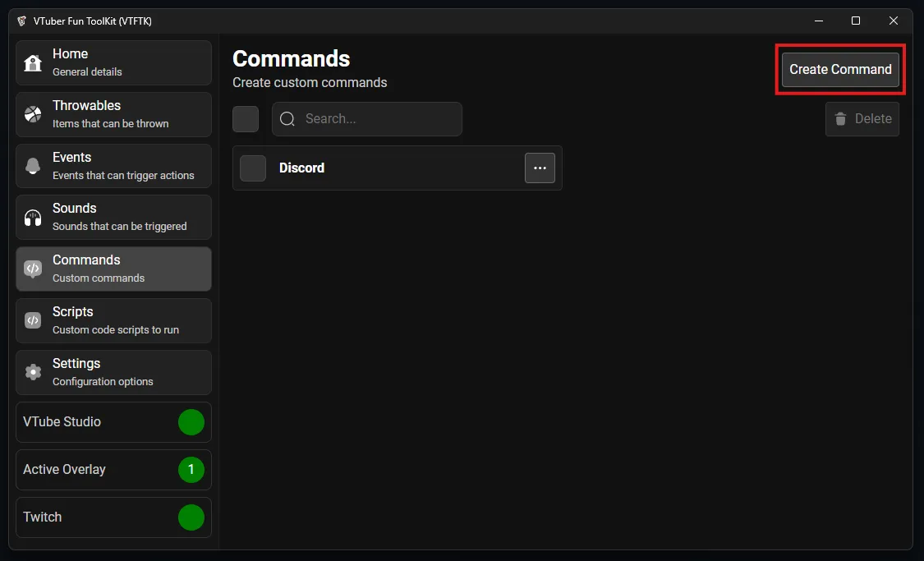Open the Throwables section
The image size is (924, 561).
click(113, 114)
